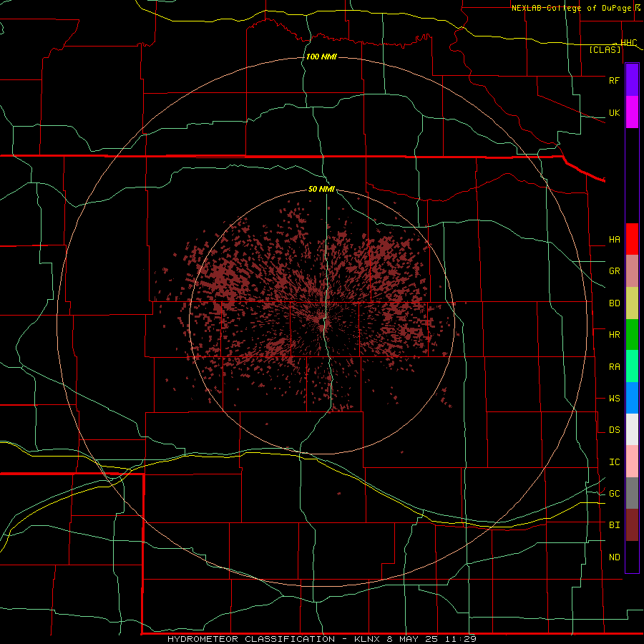Click the HR green legend swatch
This screenshot has width=644, height=644.
point(632,335)
